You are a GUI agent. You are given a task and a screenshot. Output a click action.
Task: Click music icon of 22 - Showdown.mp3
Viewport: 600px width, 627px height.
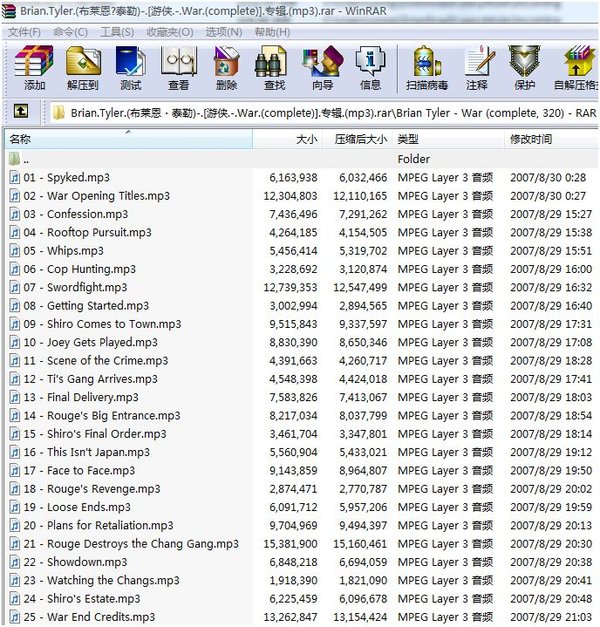point(15,562)
